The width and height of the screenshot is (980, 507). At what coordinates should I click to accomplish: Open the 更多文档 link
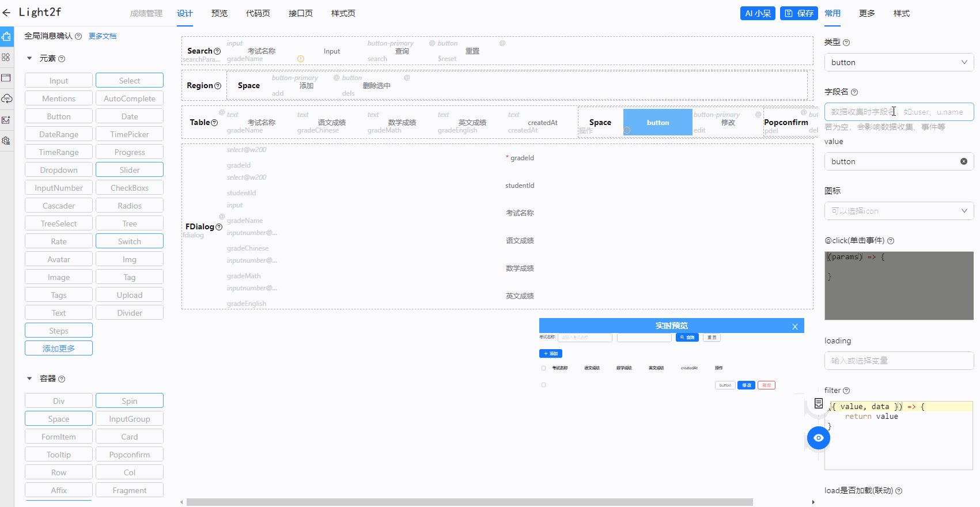tap(103, 36)
